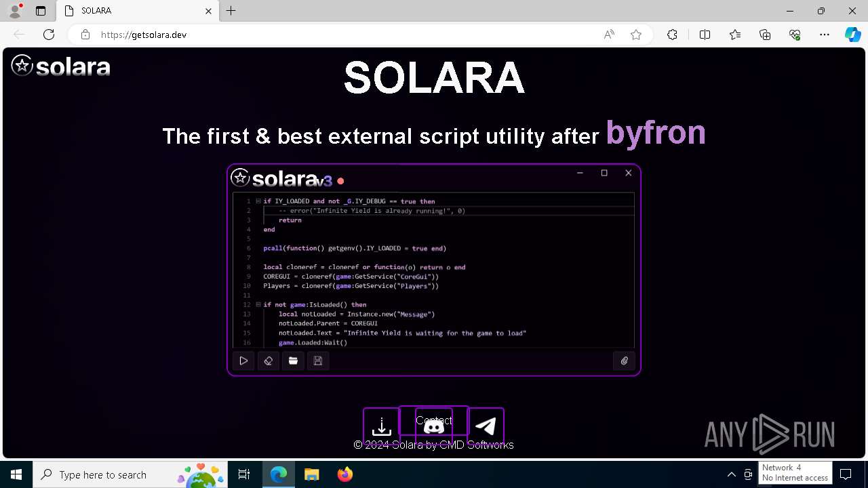Screen dimensions: 868x488
Task: Click the download icon button
Action: pos(382,426)
